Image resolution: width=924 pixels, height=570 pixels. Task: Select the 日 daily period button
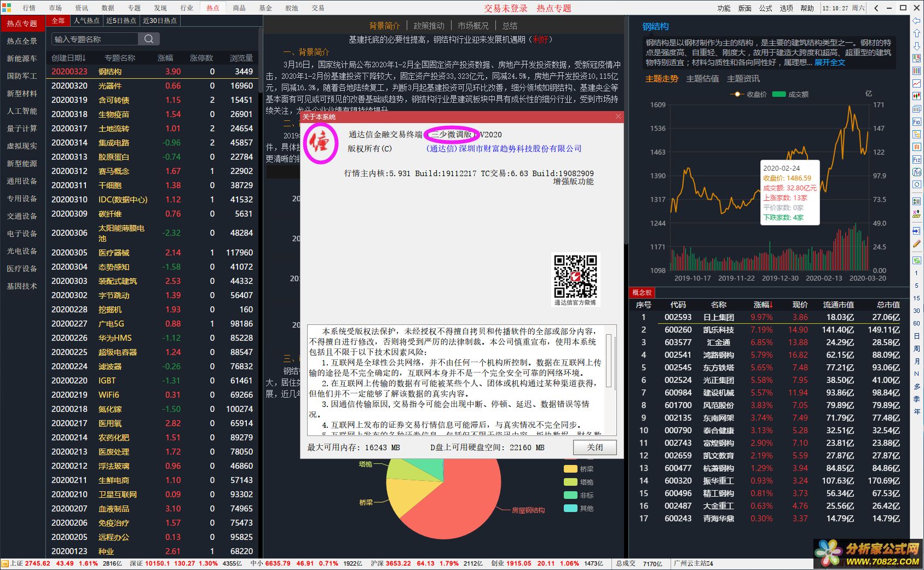point(916,336)
